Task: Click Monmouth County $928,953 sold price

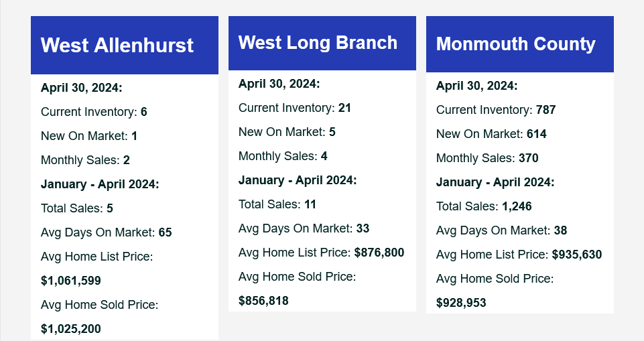Action: [x=461, y=303]
